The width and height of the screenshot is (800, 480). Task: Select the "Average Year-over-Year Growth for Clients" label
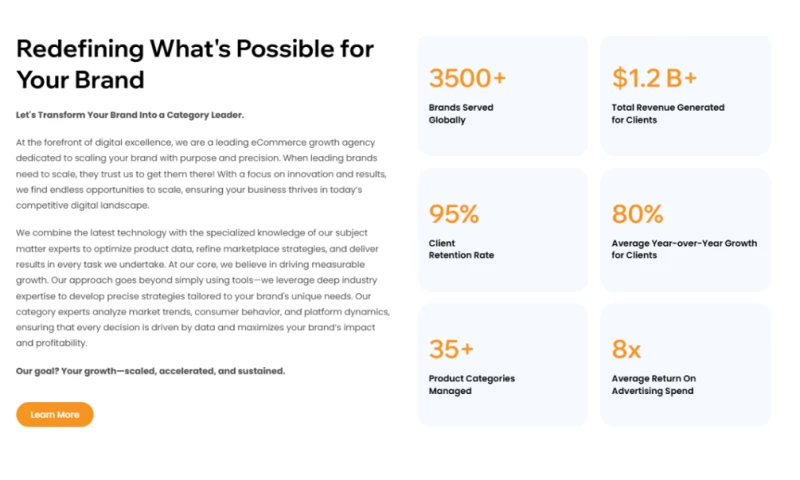[x=684, y=249]
